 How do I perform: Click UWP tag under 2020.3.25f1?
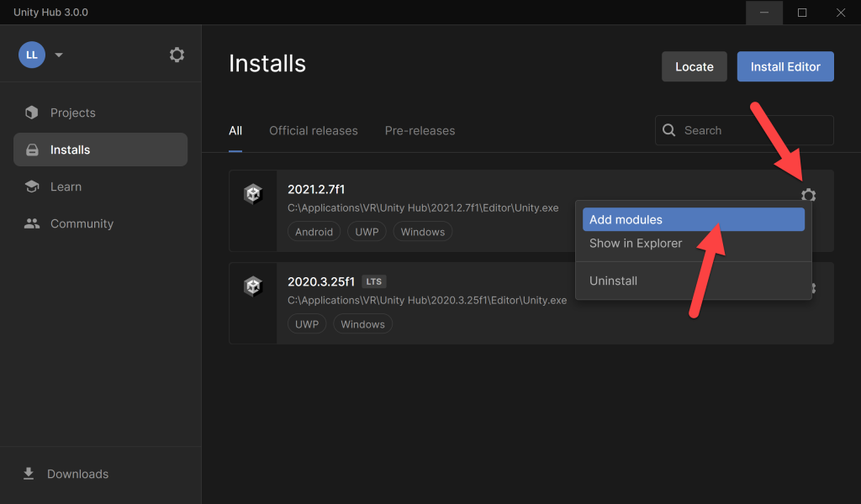(307, 324)
